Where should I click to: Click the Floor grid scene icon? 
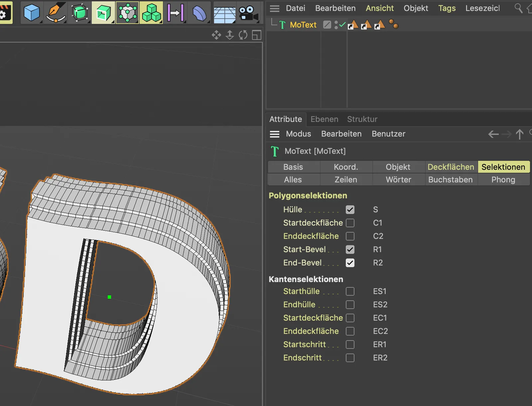[224, 14]
